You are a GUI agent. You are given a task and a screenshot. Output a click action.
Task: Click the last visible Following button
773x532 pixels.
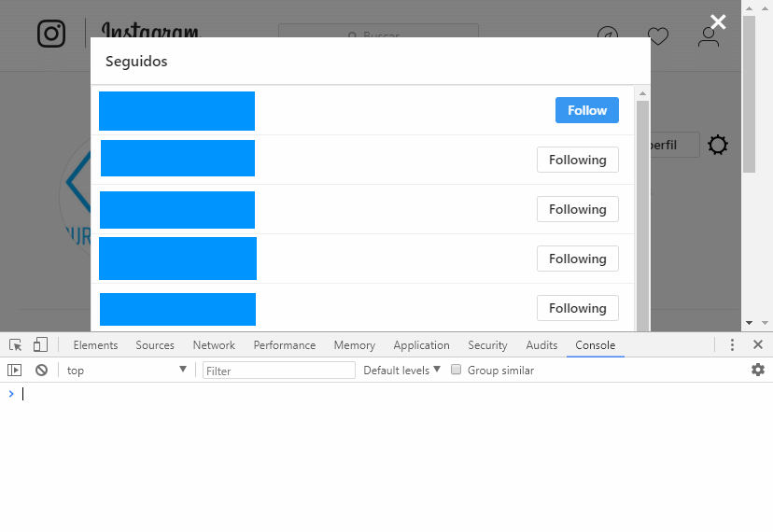(x=577, y=308)
